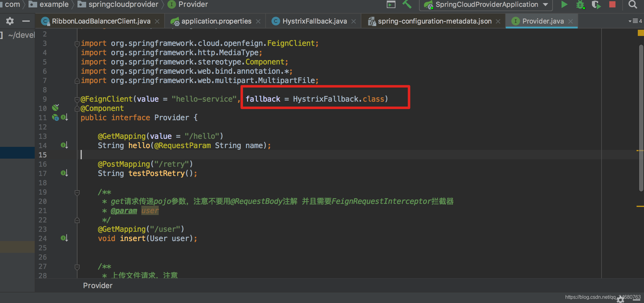Close application.properties tab
This screenshot has width=644, height=303.
(x=258, y=21)
